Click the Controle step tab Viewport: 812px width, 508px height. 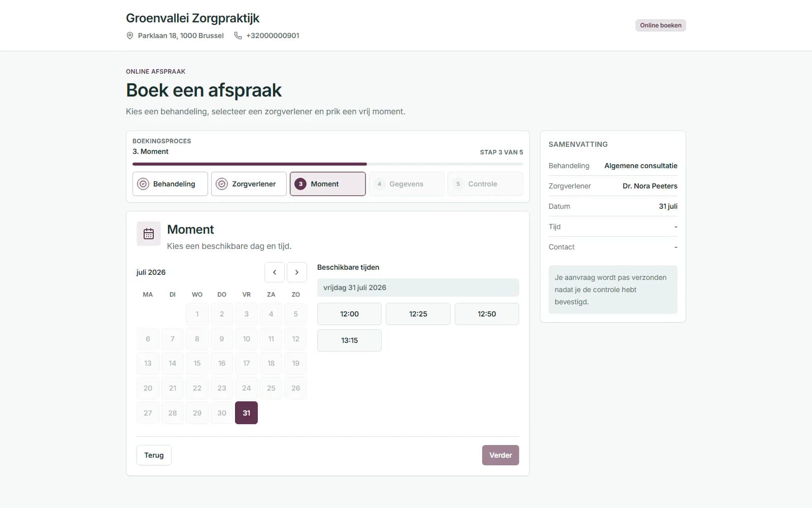coord(485,184)
